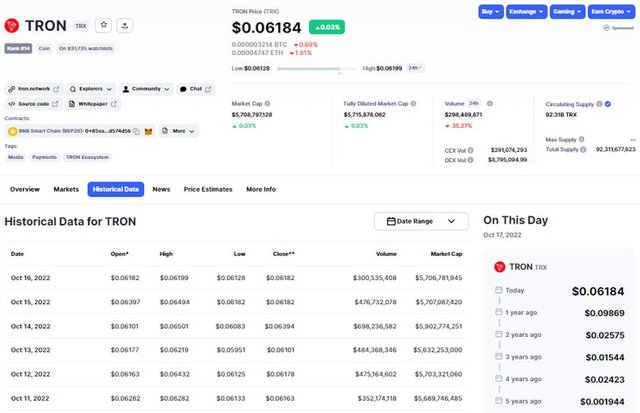This screenshot has width=640, height=413.
Task: Open the Date Range selector
Action: 421,221
